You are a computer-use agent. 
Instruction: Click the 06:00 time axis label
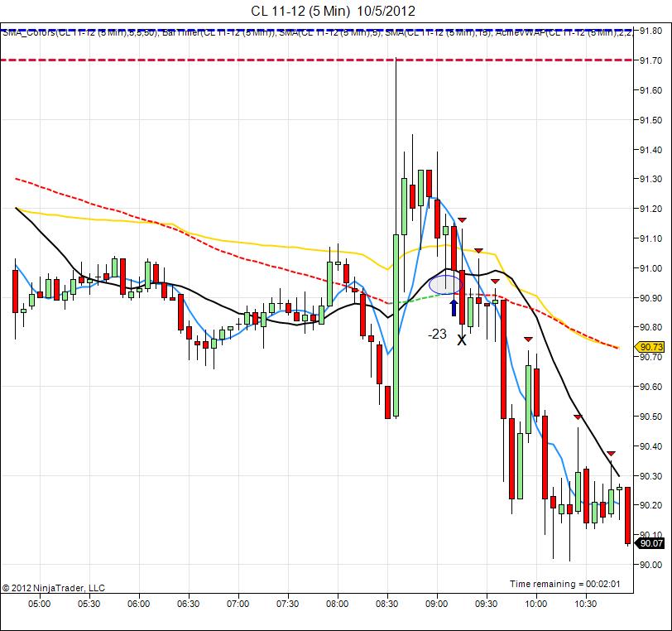click(x=139, y=604)
